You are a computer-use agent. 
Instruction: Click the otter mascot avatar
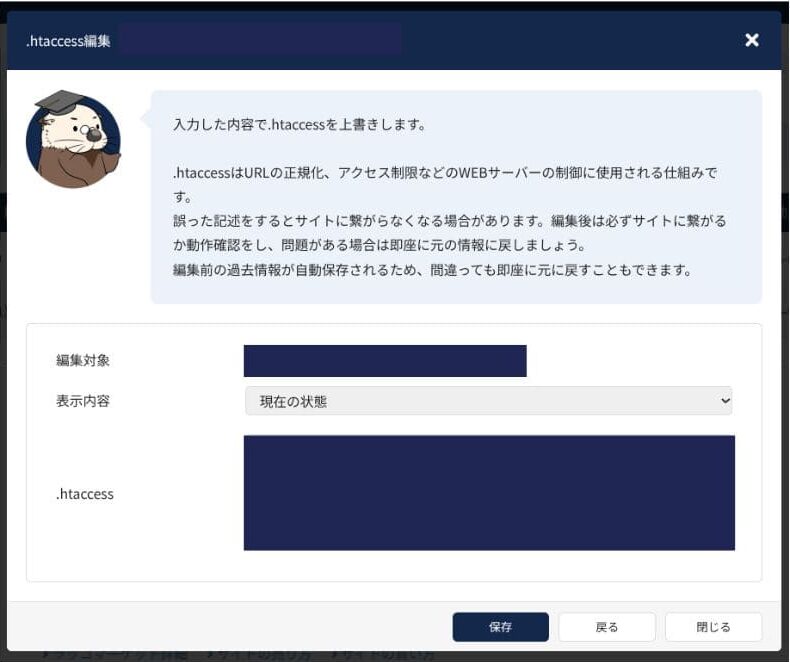click(72, 142)
